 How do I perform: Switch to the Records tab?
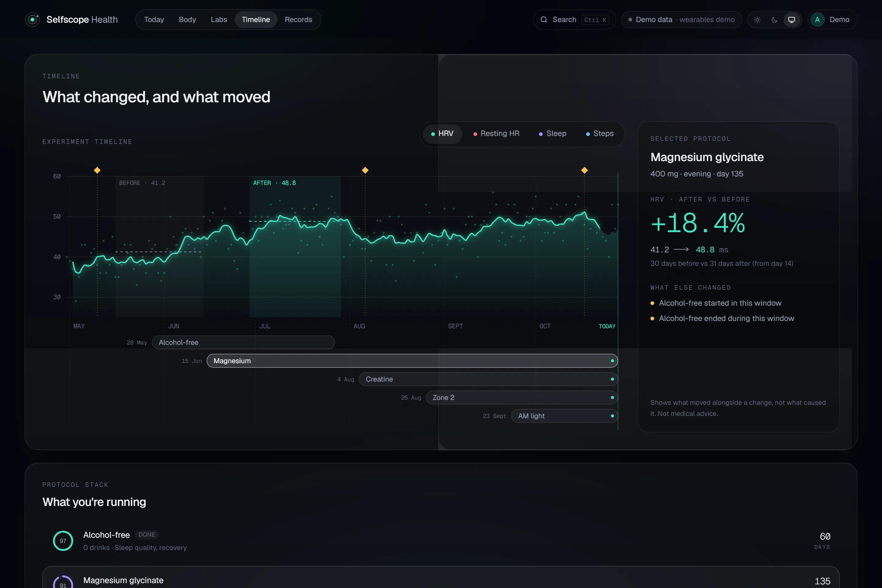[x=298, y=20]
